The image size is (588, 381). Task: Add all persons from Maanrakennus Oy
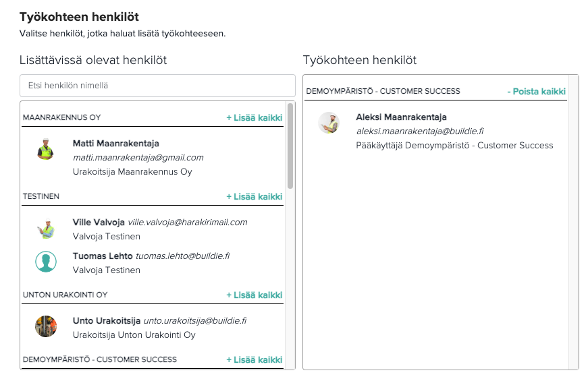[x=255, y=117]
